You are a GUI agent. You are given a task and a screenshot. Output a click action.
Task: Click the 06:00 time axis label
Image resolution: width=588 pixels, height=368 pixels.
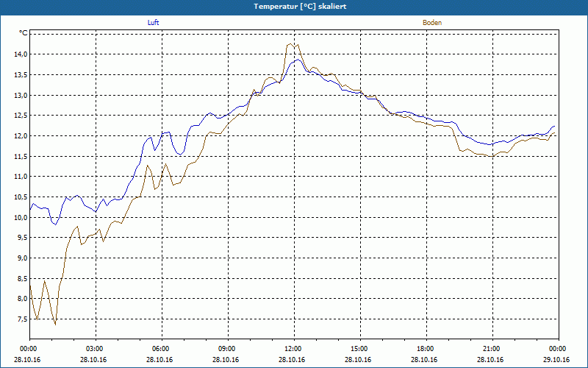162,349
